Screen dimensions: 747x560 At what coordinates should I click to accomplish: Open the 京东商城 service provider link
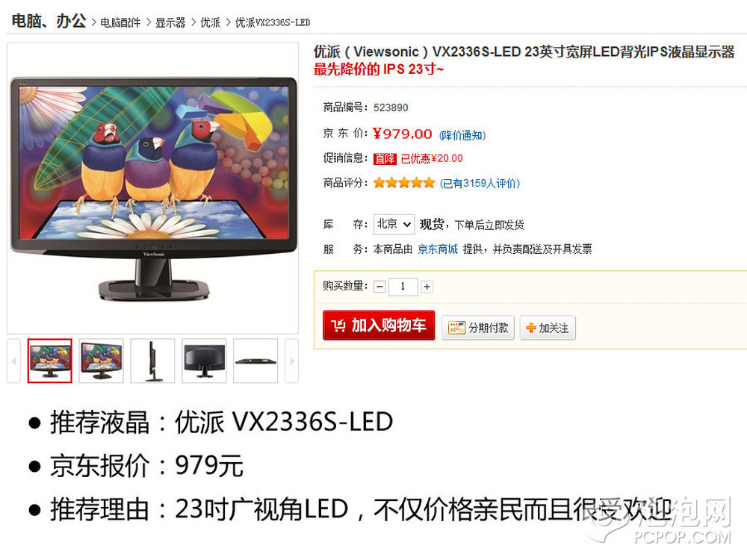[437, 249]
